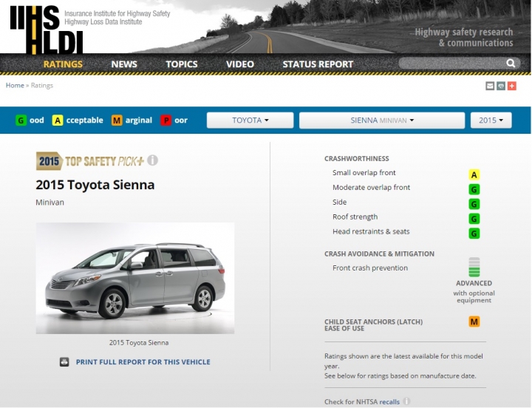532x408 pixels.
Task: Click 'Insurance Institute for Highway Safety' header text
Action: (x=117, y=13)
